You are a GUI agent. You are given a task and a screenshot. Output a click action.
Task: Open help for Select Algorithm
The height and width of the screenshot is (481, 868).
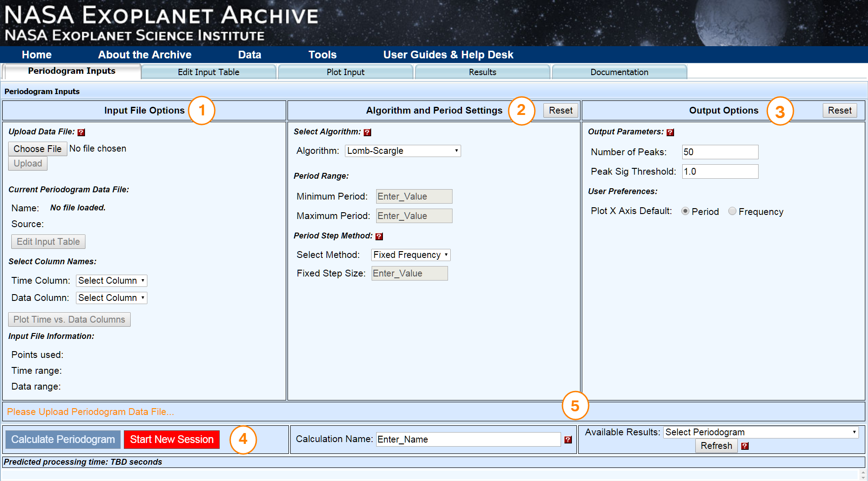(368, 133)
